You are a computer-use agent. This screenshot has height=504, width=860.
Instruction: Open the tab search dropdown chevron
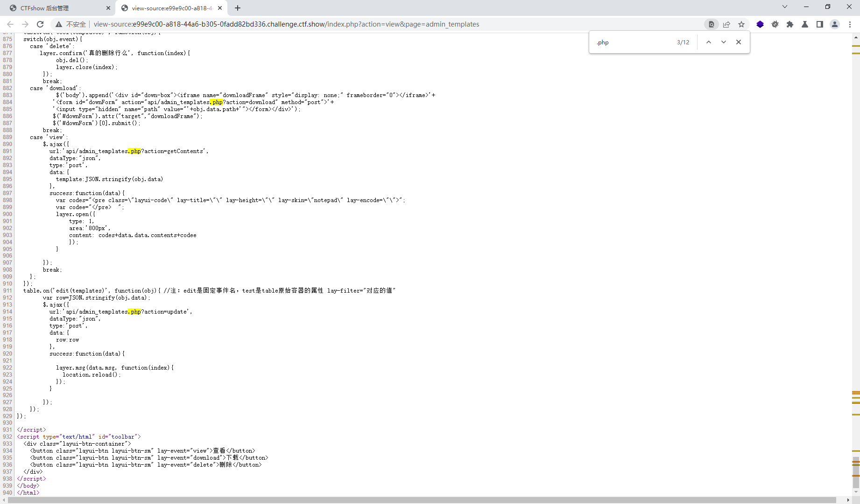point(784,7)
